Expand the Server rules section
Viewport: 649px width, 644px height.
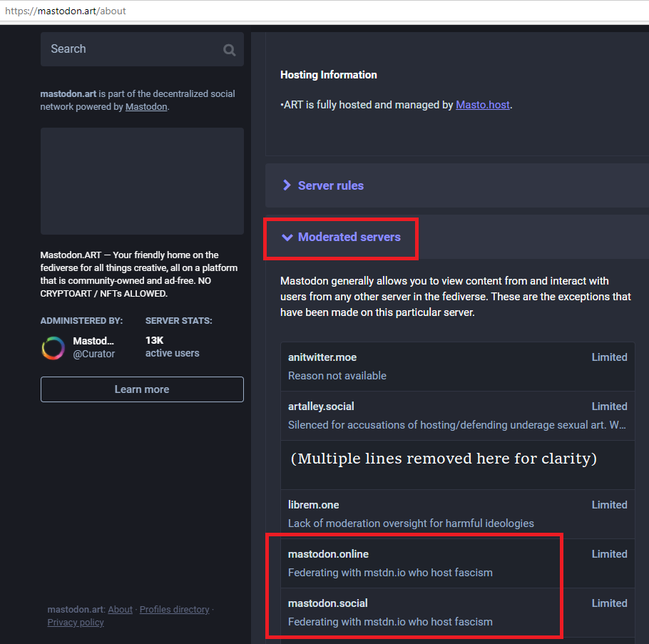[x=330, y=185]
